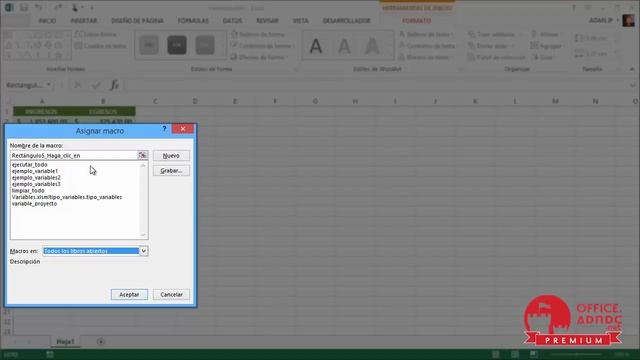Open the Contorno de forma dropdown

(262, 46)
